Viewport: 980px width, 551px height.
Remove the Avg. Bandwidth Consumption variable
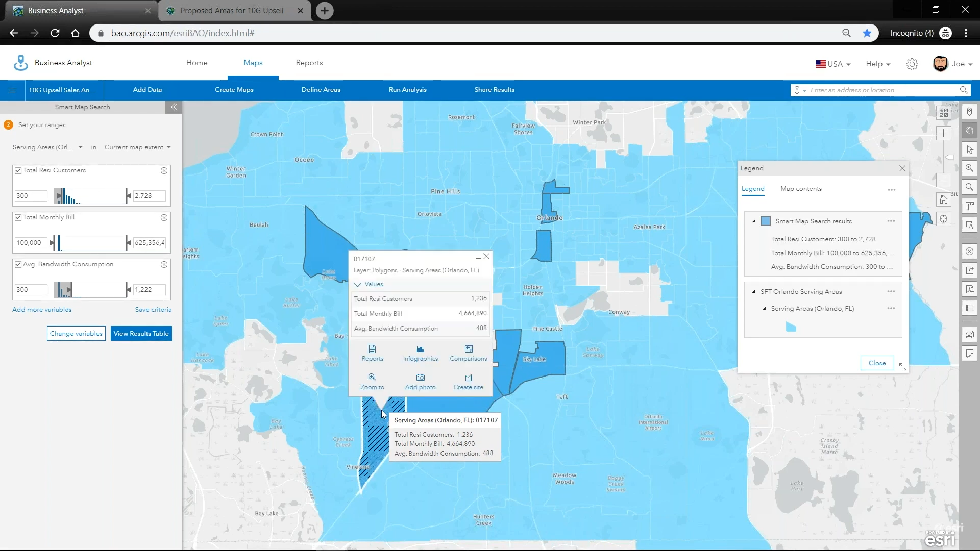coord(164,264)
